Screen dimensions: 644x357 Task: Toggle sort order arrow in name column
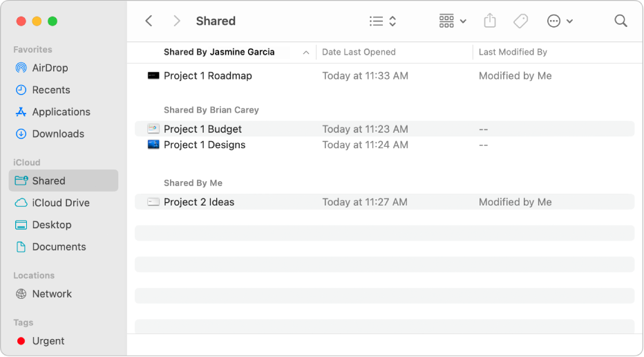(305, 53)
